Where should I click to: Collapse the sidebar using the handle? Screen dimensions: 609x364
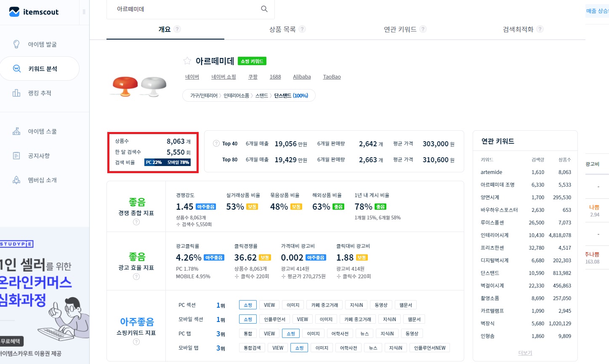[84, 12]
